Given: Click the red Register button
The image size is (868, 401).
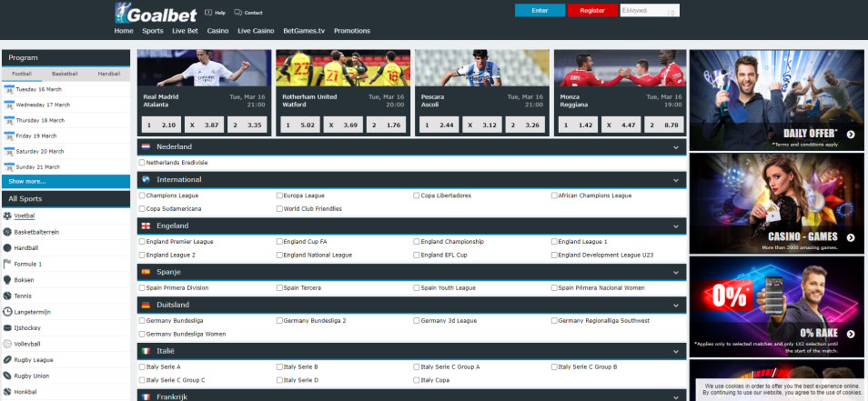Looking at the screenshot, I should tap(592, 11).
